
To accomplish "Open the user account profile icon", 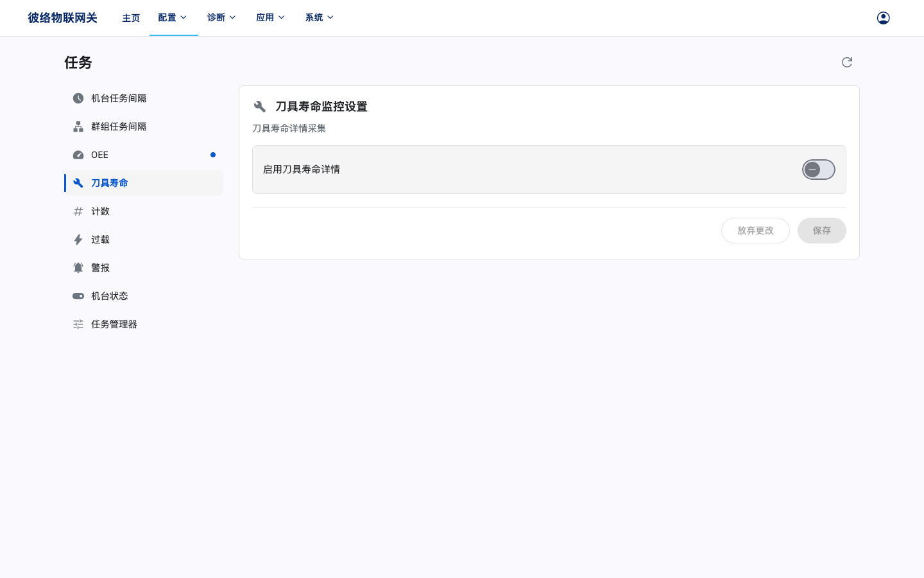I will pos(883,18).
